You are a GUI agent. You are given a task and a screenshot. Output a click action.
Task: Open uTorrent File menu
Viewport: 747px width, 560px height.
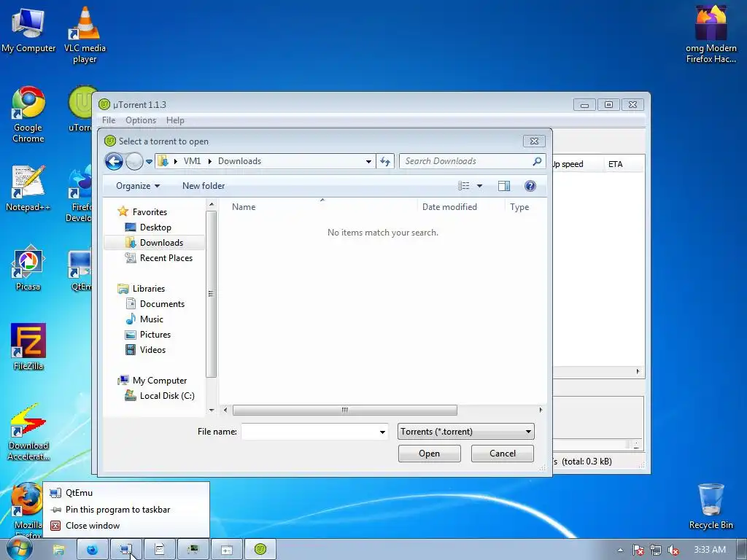pos(109,120)
